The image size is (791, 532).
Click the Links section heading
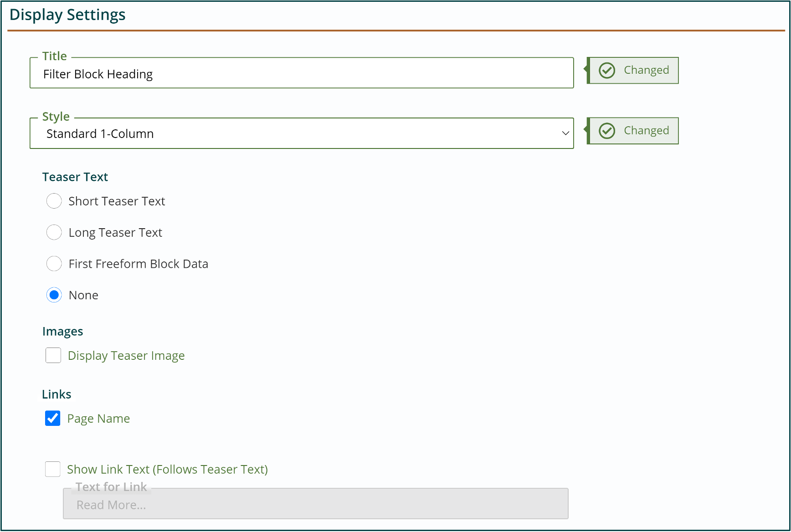[x=56, y=394]
